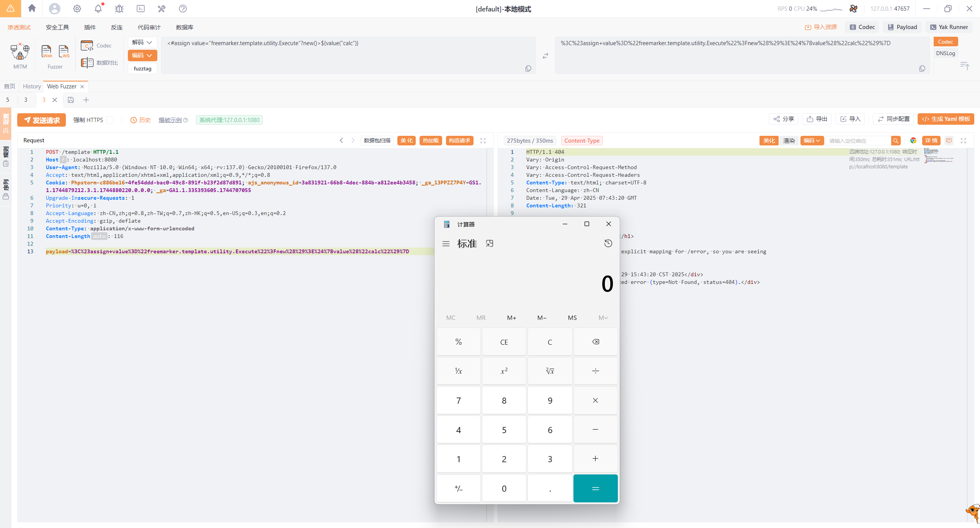Open the Payload manager button
The image size is (980, 528).
(902, 27)
